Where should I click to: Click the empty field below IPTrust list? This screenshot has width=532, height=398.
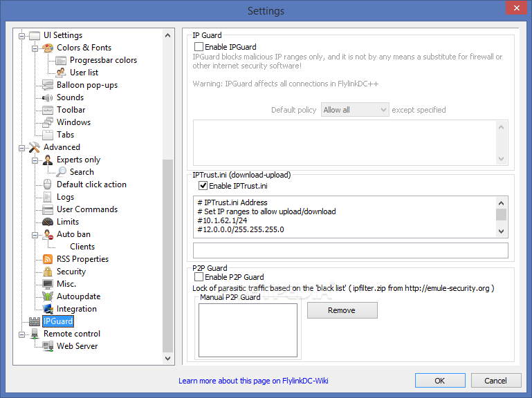[351, 251]
